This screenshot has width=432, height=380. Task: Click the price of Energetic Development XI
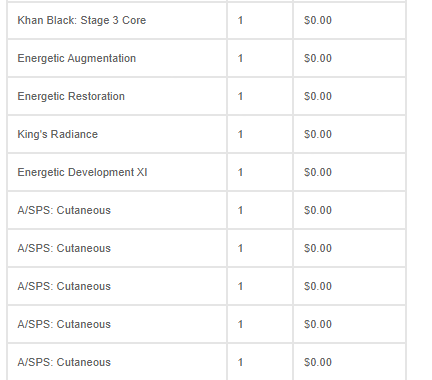pos(318,172)
